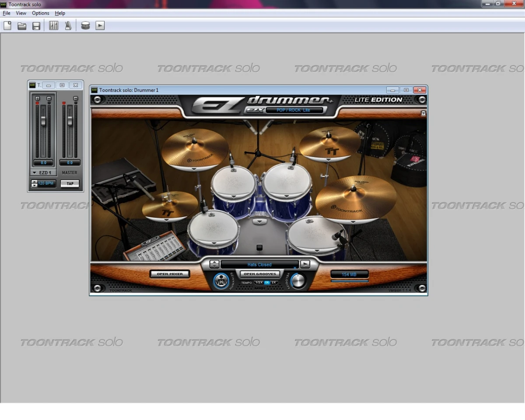
Task: Step the 120 BPM tempo value
Action: coord(35,183)
